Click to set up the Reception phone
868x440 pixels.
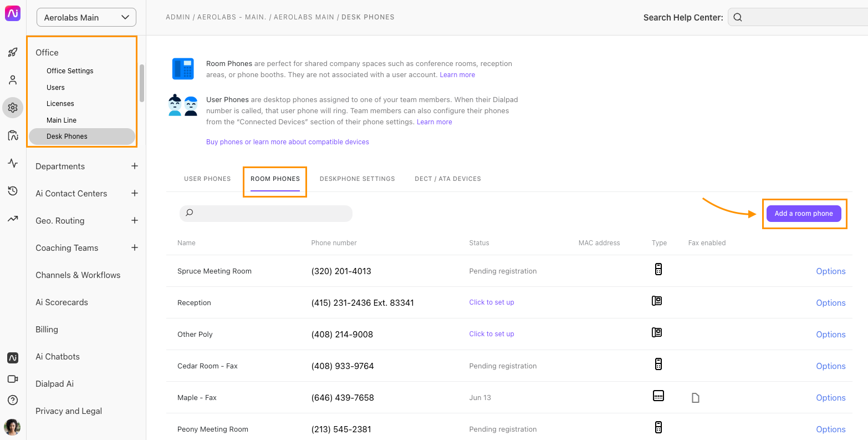pyautogui.click(x=492, y=302)
